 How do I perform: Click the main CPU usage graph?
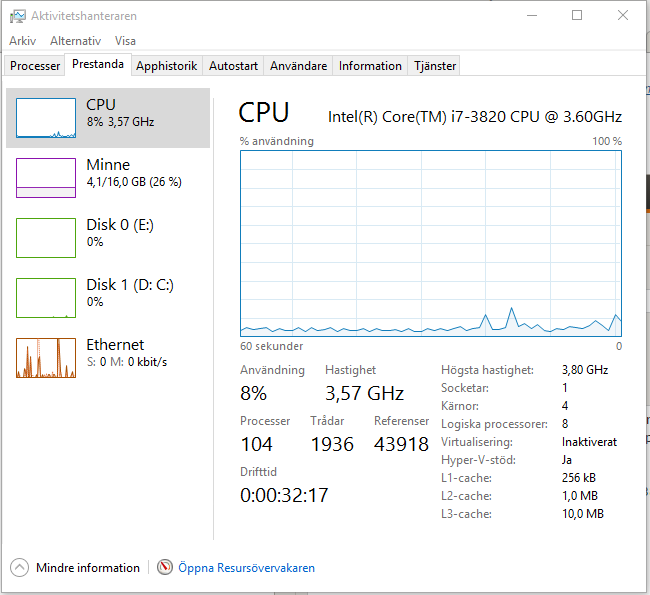431,243
